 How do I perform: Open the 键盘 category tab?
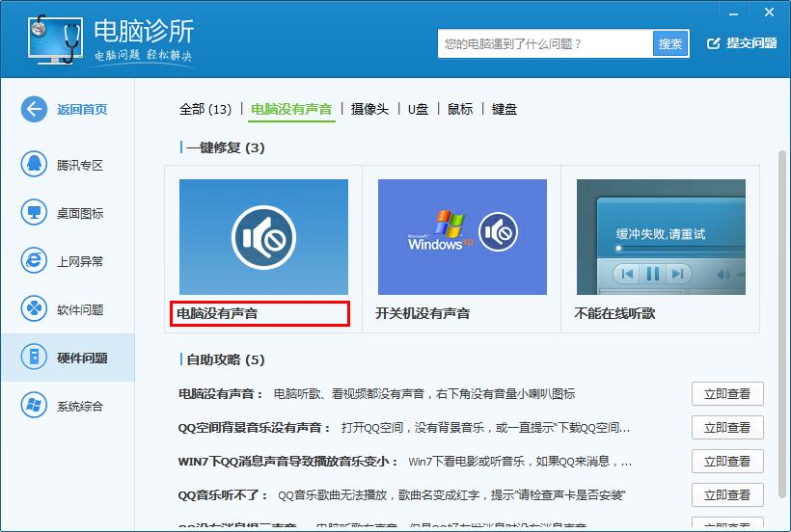[x=505, y=109]
